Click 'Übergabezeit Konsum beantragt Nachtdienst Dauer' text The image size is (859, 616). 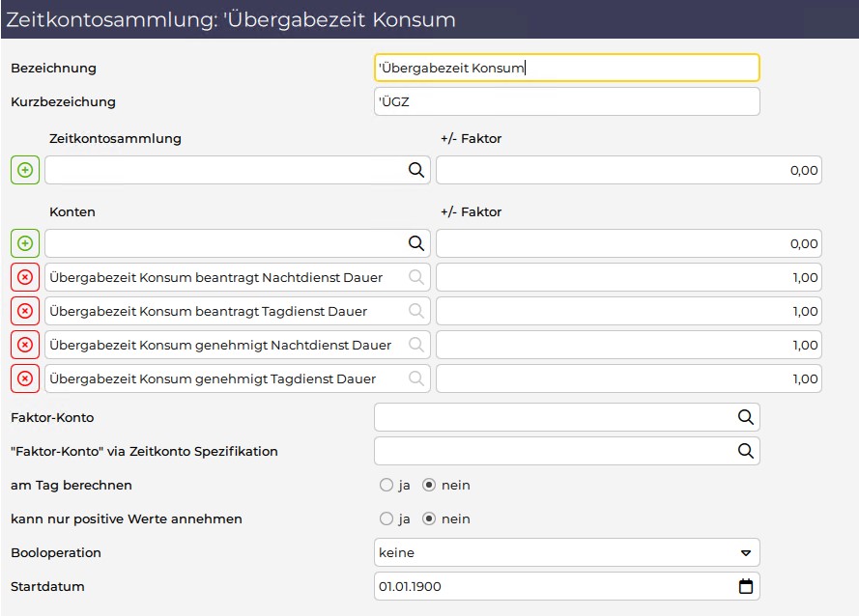pyautogui.click(x=215, y=278)
